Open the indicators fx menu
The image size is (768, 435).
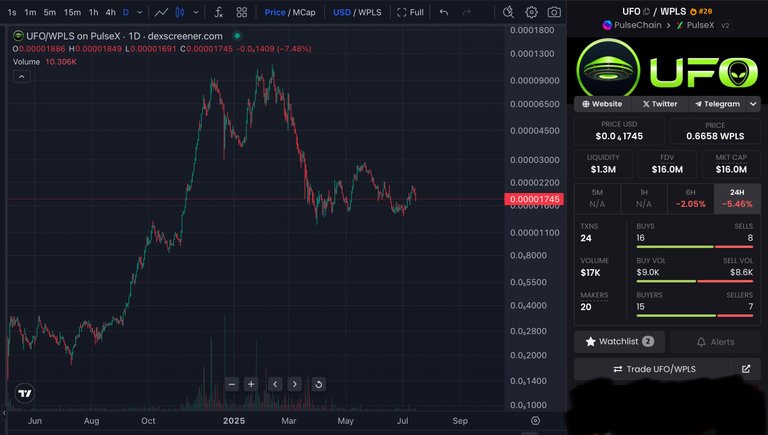tap(218, 12)
